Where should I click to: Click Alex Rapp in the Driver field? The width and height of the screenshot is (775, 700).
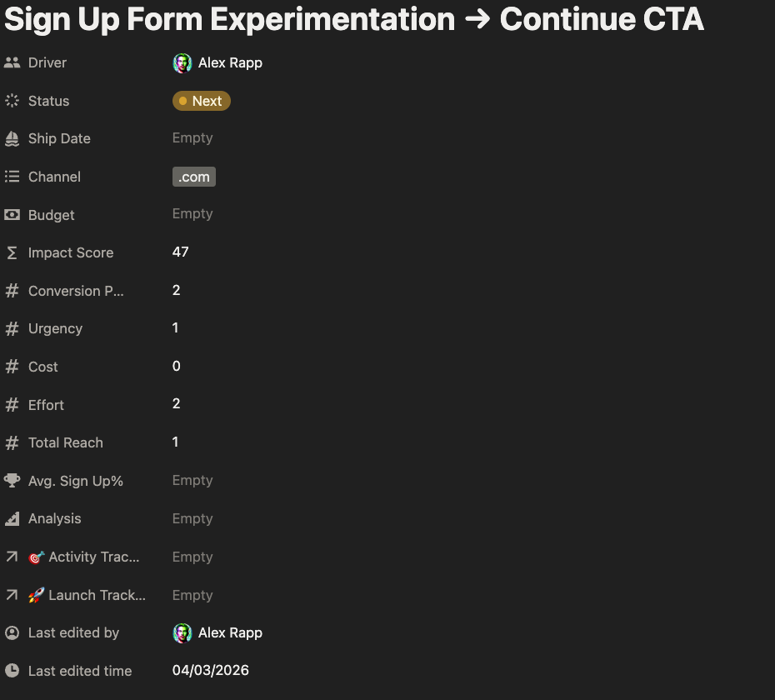tap(229, 62)
